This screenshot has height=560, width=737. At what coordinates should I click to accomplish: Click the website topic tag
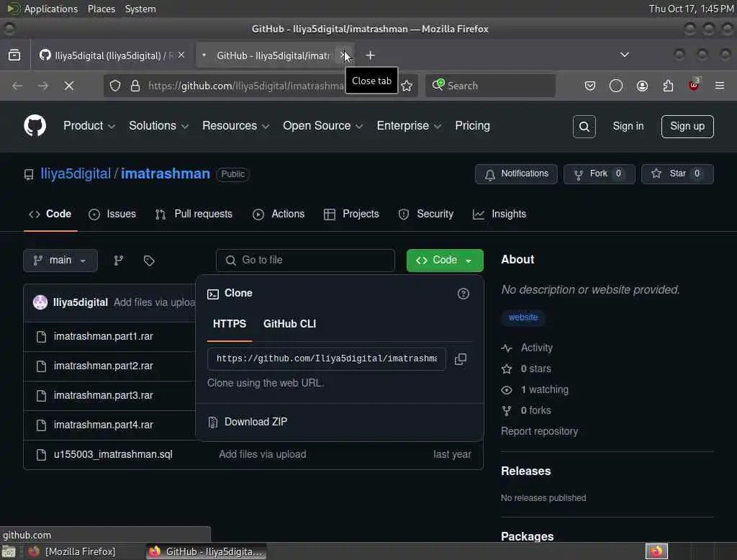pyautogui.click(x=523, y=317)
